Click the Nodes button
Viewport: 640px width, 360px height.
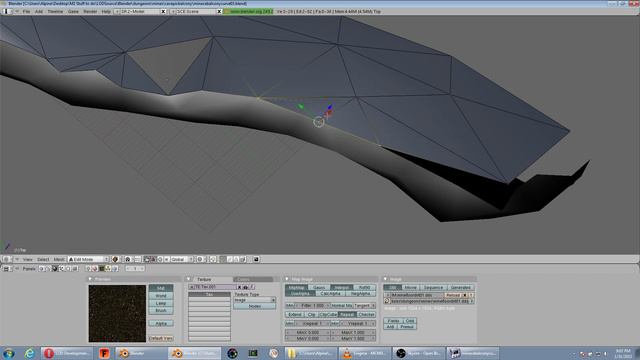(x=255, y=306)
